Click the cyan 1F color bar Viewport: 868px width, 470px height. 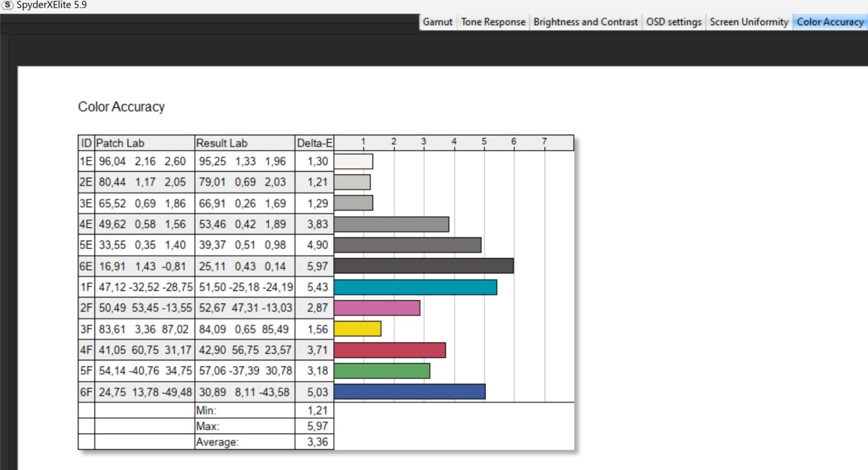(415, 287)
